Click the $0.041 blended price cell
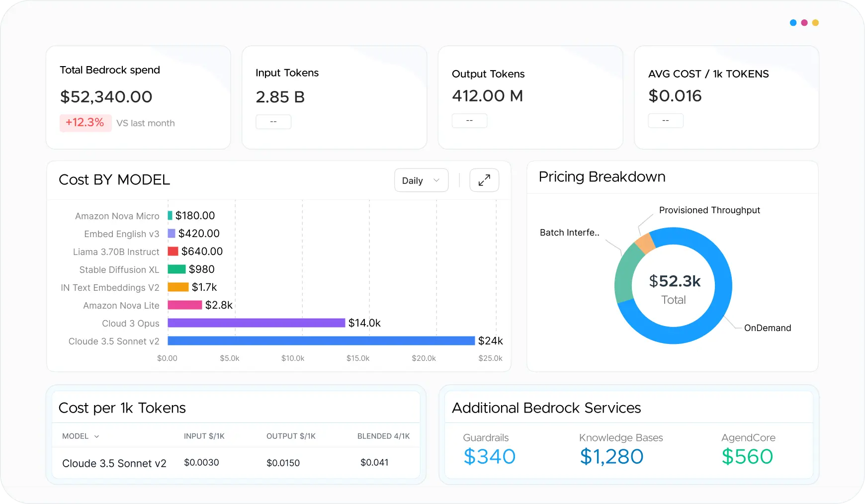This screenshot has width=865, height=504. pos(374,463)
